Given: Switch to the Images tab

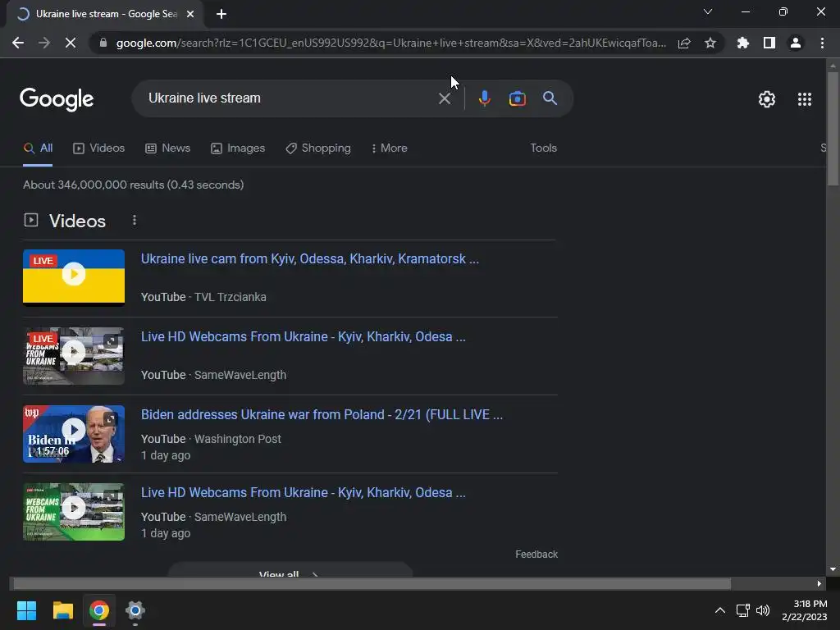Looking at the screenshot, I should pyautogui.click(x=238, y=148).
